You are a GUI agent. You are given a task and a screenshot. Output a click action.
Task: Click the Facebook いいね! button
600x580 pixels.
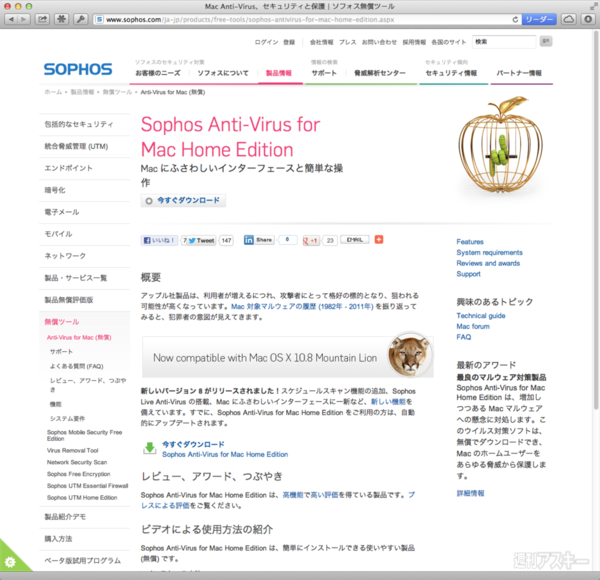pyautogui.click(x=159, y=240)
